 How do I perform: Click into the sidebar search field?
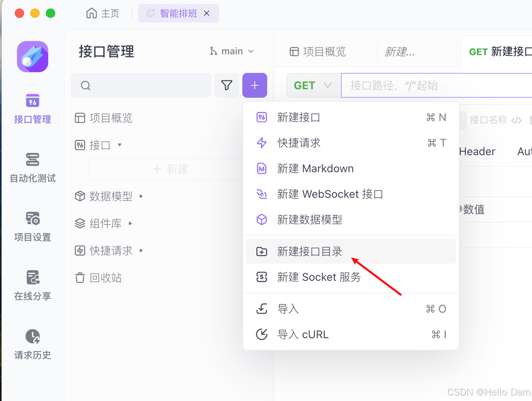[x=141, y=86]
